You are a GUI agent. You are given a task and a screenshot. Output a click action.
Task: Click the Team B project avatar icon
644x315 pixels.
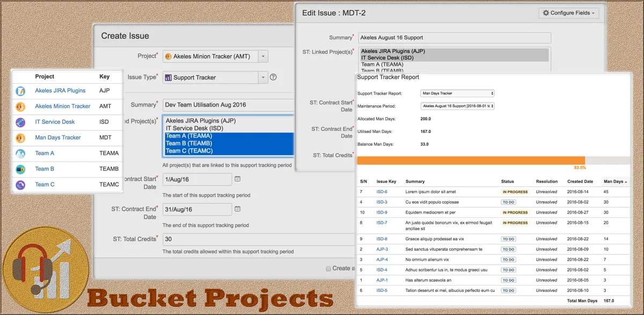21,169
